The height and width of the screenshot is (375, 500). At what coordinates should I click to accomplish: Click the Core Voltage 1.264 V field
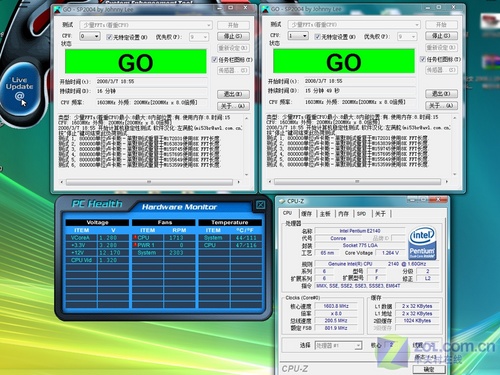tap(390, 253)
